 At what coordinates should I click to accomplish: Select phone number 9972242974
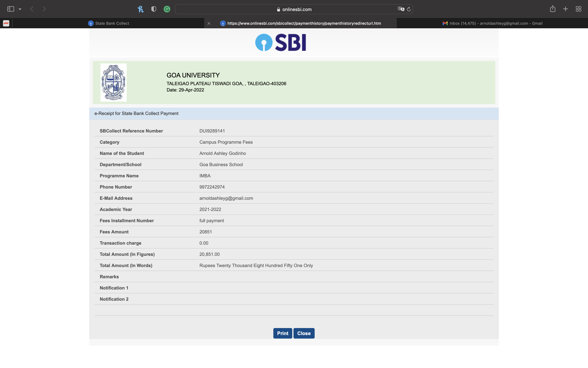coord(212,187)
